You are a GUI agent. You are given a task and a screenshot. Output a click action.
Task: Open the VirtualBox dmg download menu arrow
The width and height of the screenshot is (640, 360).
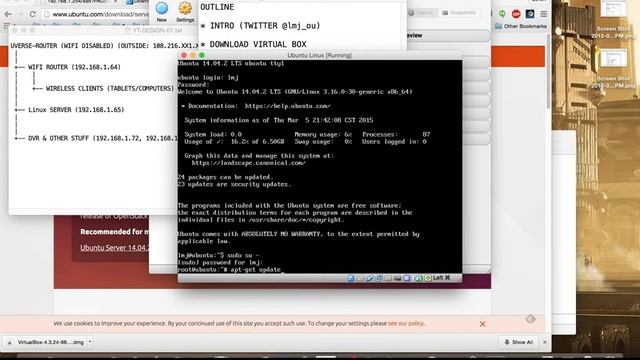[90, 342]
